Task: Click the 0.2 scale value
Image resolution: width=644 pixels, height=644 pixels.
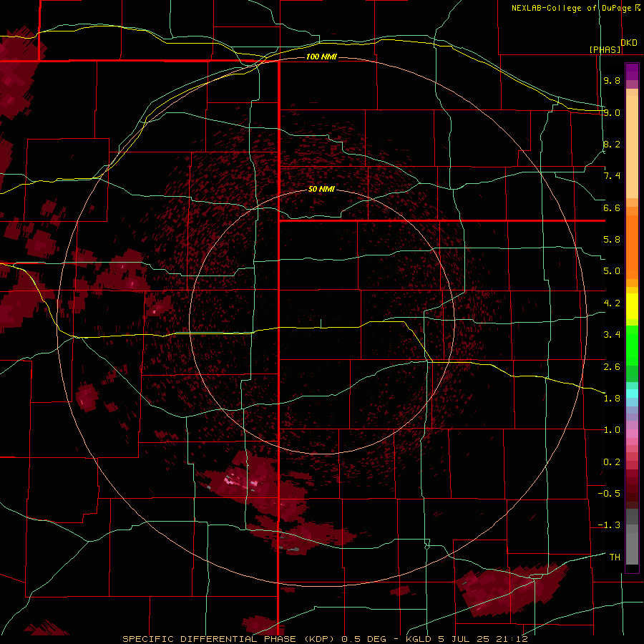Action: point(612,462)
